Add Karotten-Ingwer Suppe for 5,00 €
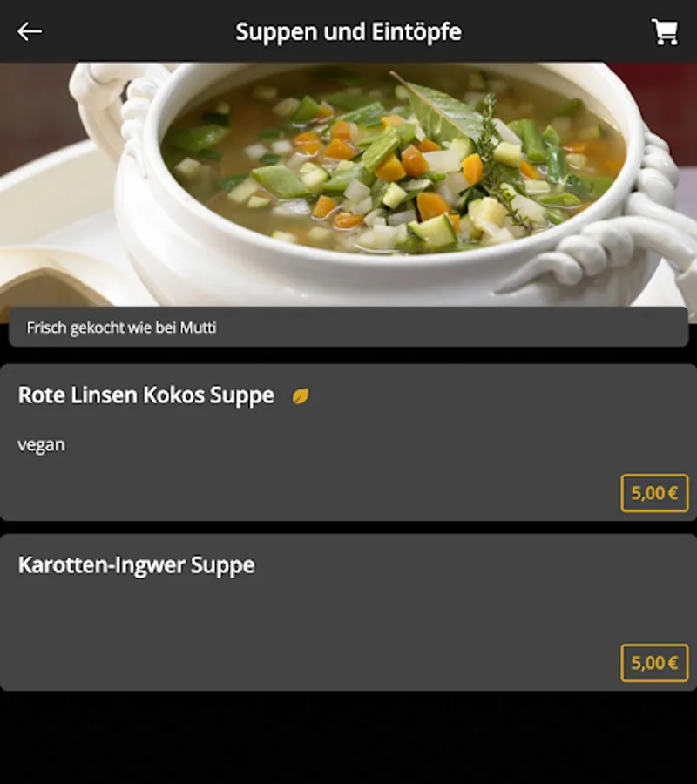Viewport: 697px width, 784px height. [654, 663]
